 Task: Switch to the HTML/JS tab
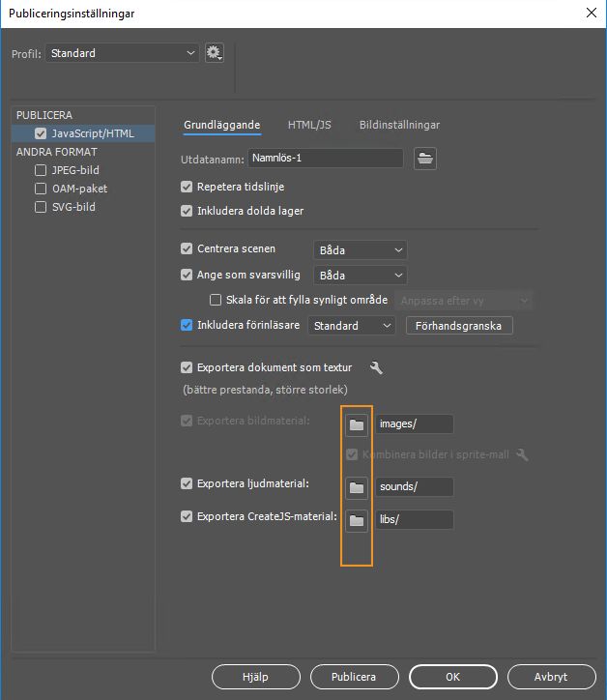pos(309,125)
